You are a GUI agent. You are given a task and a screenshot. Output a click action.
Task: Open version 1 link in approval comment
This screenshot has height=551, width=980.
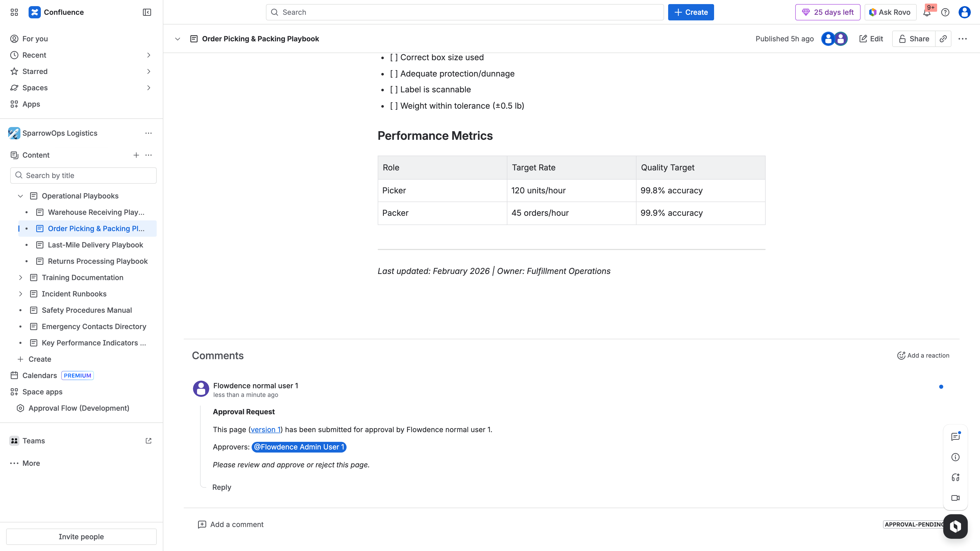[x=265, y=429]
